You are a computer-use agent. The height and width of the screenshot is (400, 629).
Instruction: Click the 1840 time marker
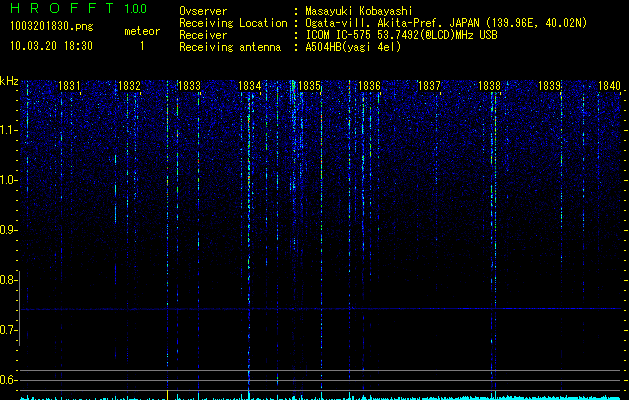[x=609, y=86]
